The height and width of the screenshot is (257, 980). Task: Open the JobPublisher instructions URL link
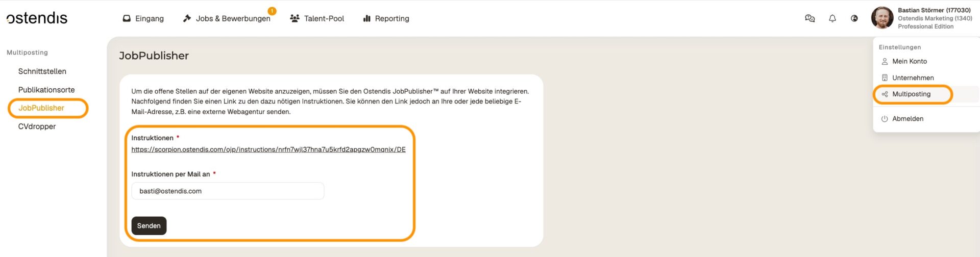point(268,149)
